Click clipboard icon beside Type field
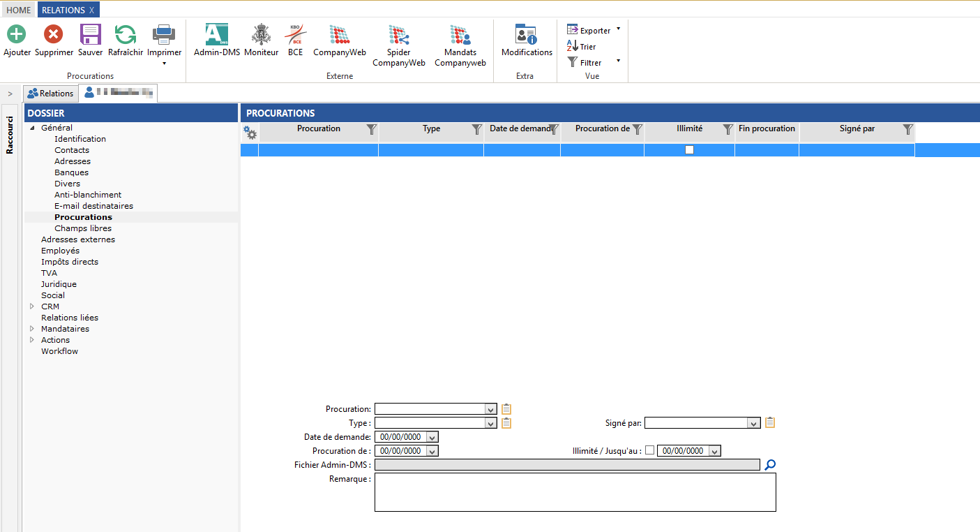The width and height of the screenshot is (980, 532). (x=506, y=423)
